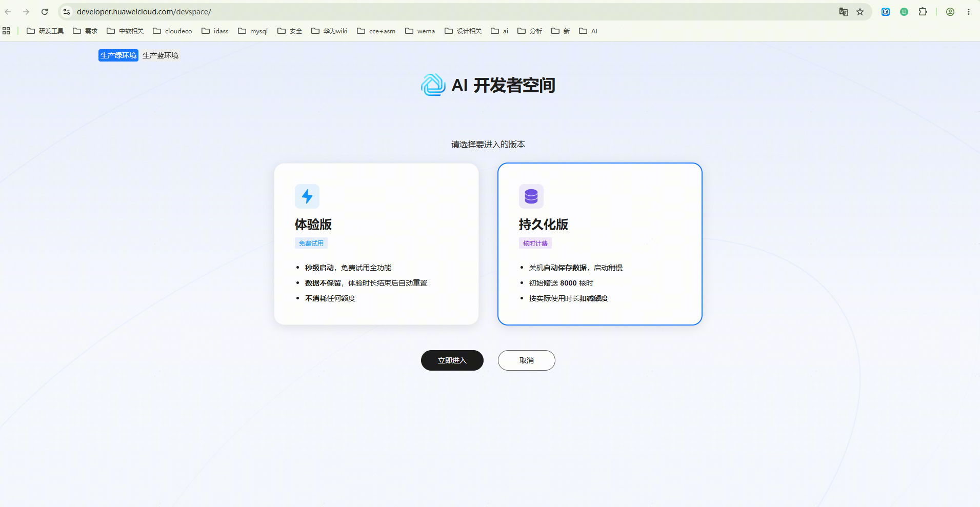Open the 研发工具 bookmark folder

pos(45,31)
